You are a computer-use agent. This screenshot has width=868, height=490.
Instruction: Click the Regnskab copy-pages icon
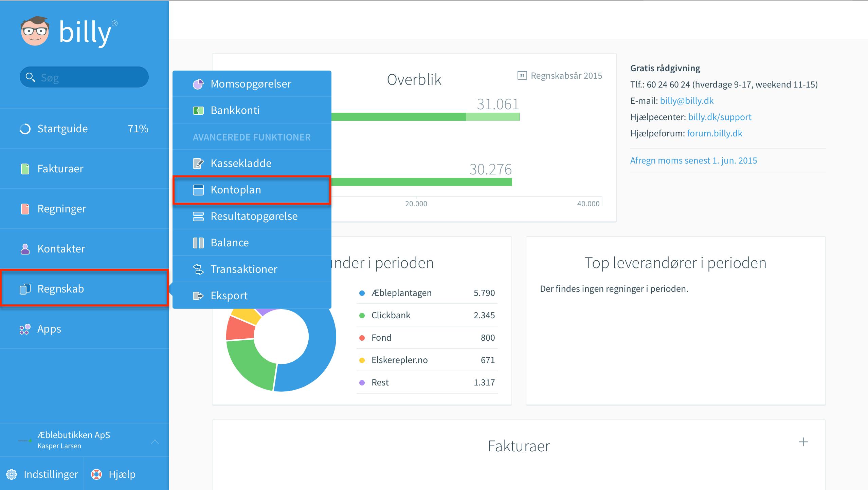(25, 289)
